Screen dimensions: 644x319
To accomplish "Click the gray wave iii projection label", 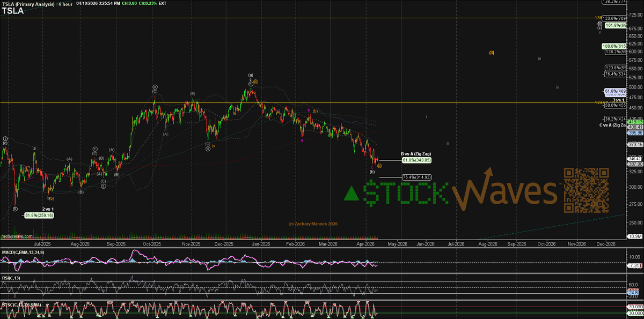I will (539, 58).
